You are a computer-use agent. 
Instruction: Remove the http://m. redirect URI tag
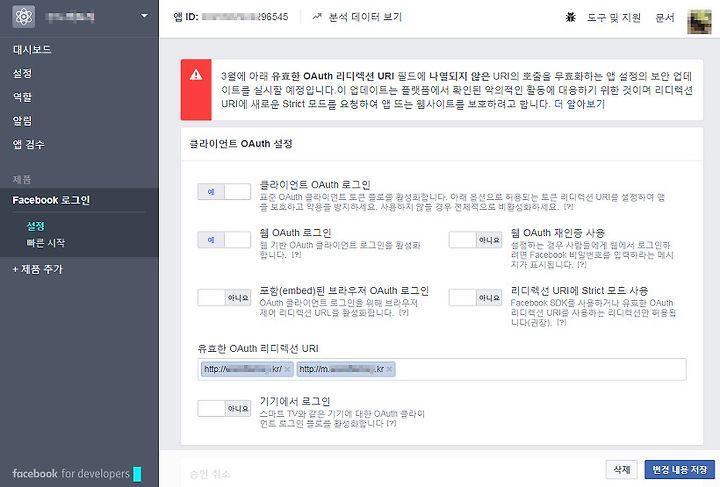tap(389, 369)
